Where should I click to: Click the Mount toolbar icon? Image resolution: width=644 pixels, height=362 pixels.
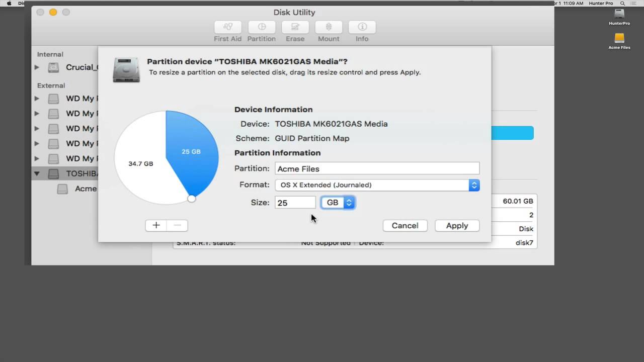(x=329, y=27)
